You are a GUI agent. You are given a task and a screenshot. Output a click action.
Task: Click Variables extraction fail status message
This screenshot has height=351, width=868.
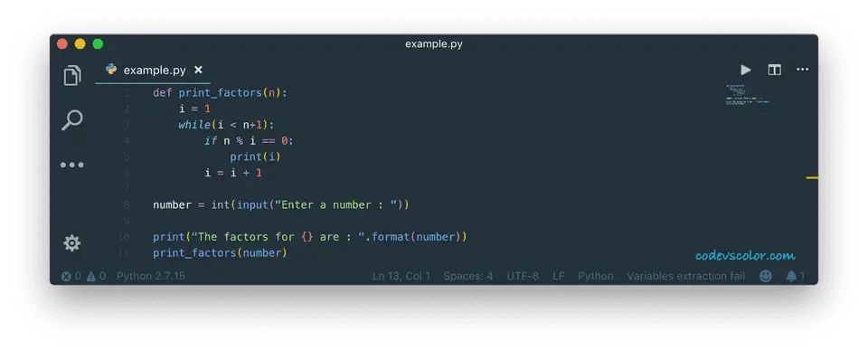[686, 276]
